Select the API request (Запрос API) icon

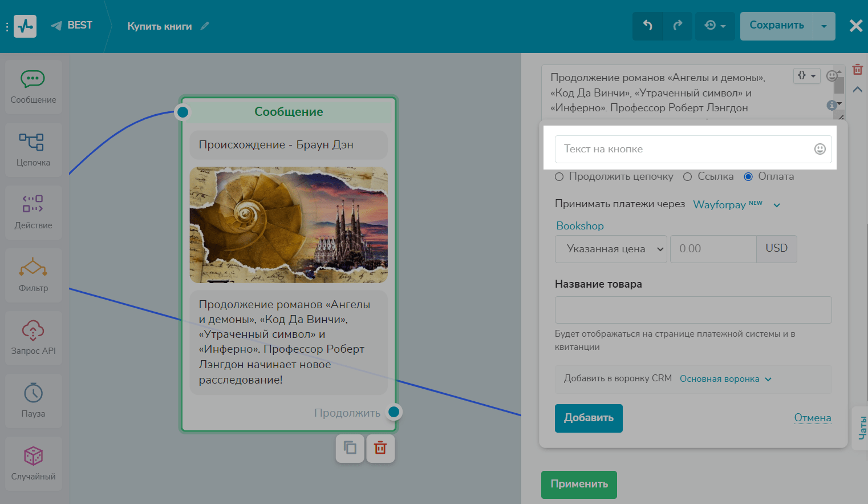click(33, 338)
